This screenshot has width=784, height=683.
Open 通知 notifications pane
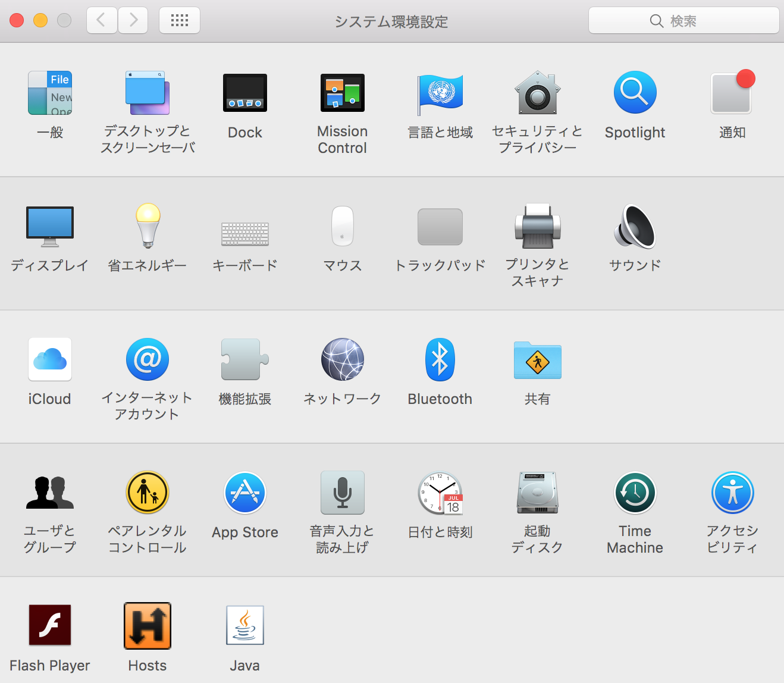(732, 92)
